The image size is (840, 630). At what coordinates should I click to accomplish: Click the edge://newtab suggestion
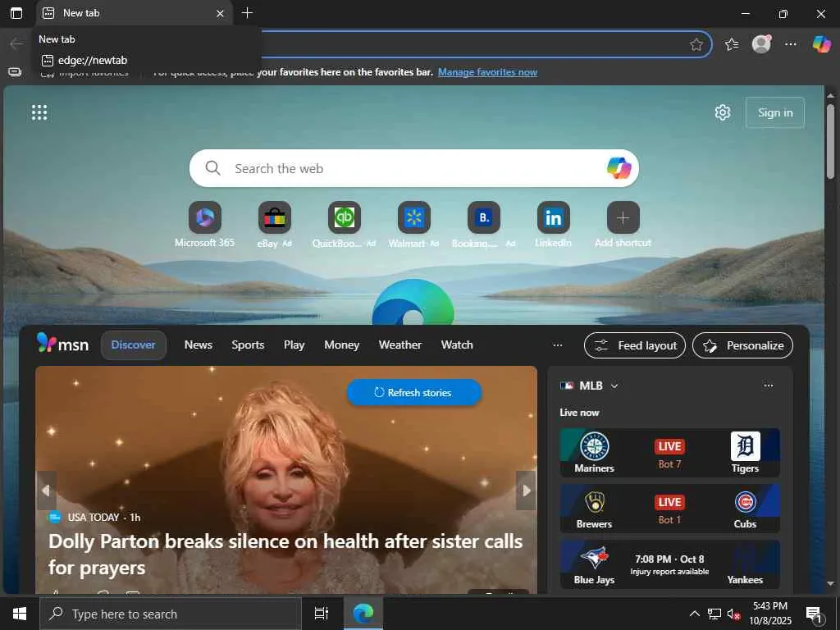[147, 61]
